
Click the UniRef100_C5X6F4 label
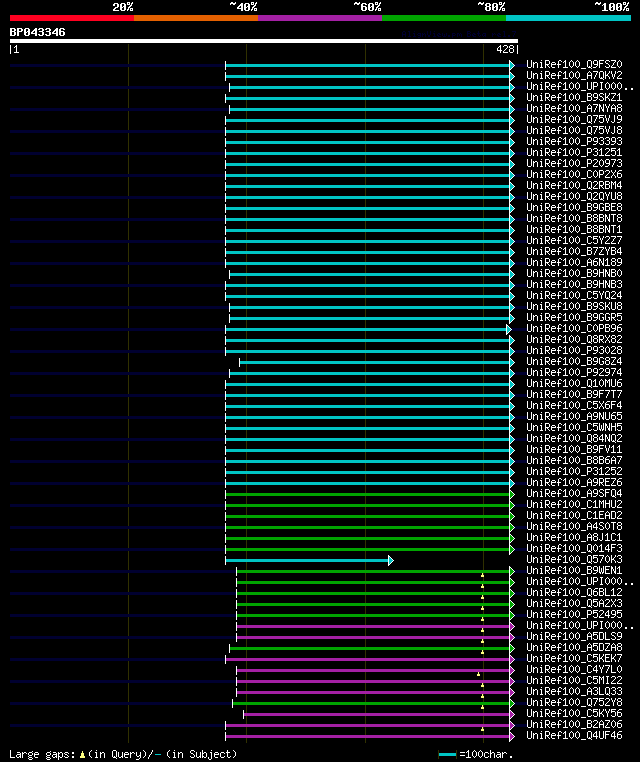(x=574, y=406)
